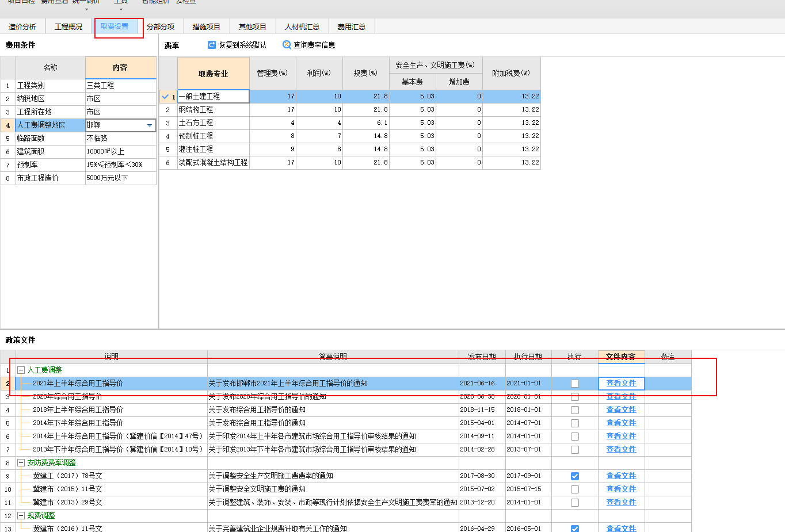Screen dimensions: 785x532
Task: Open 查看文件 link for 2021年上半年综合用工指导价
Action: [x=621, y=383]
